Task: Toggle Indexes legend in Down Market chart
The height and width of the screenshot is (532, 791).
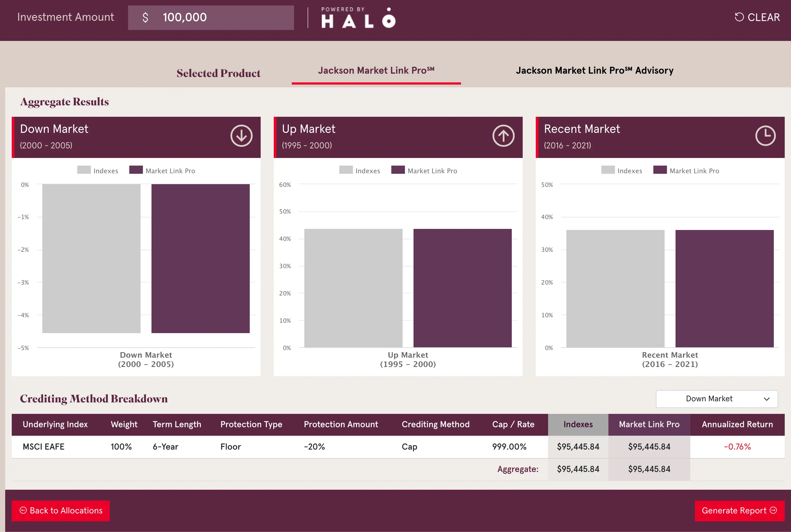Action: [98, 170]
